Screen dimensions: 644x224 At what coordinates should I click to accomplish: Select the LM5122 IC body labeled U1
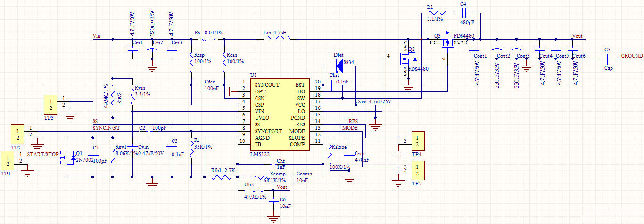pyautogui.click(x=280, y=115)
